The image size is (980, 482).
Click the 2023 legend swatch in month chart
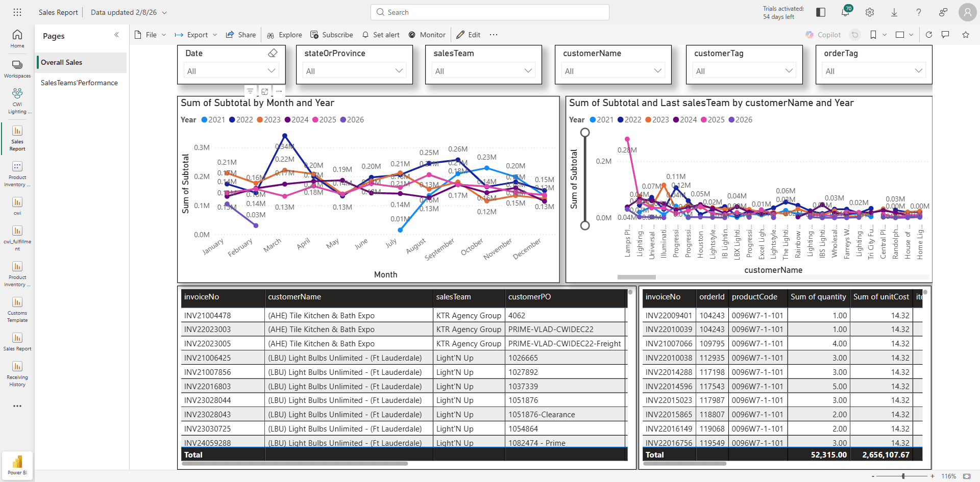(260, 120)
